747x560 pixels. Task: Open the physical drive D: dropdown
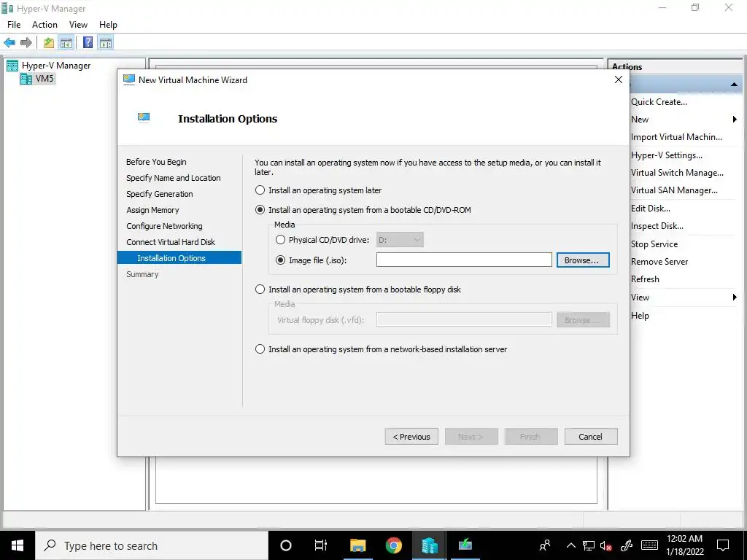400,240
